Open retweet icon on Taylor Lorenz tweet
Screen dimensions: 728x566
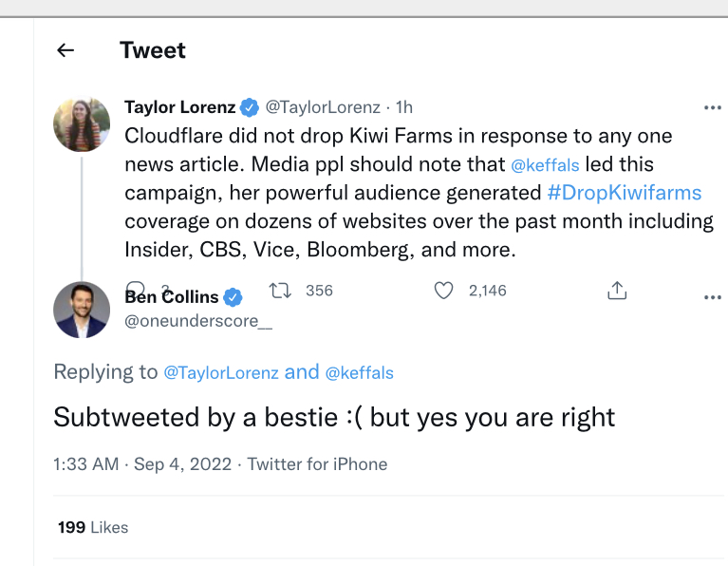pos(280,291)
